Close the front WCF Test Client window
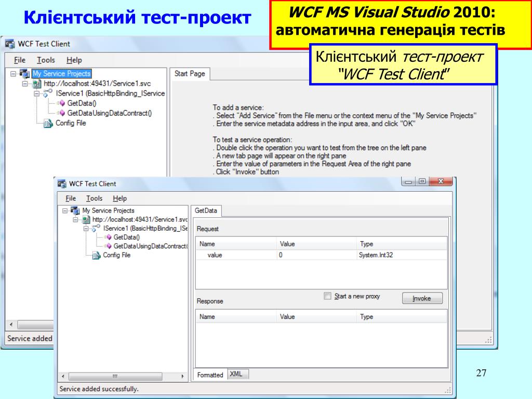 [441, 181]
